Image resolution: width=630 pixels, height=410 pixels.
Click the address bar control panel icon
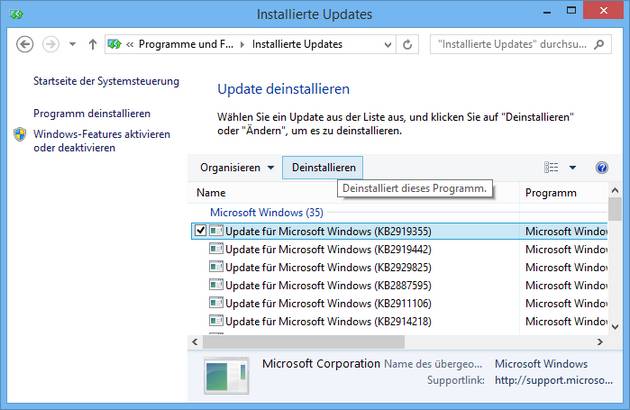115,44
